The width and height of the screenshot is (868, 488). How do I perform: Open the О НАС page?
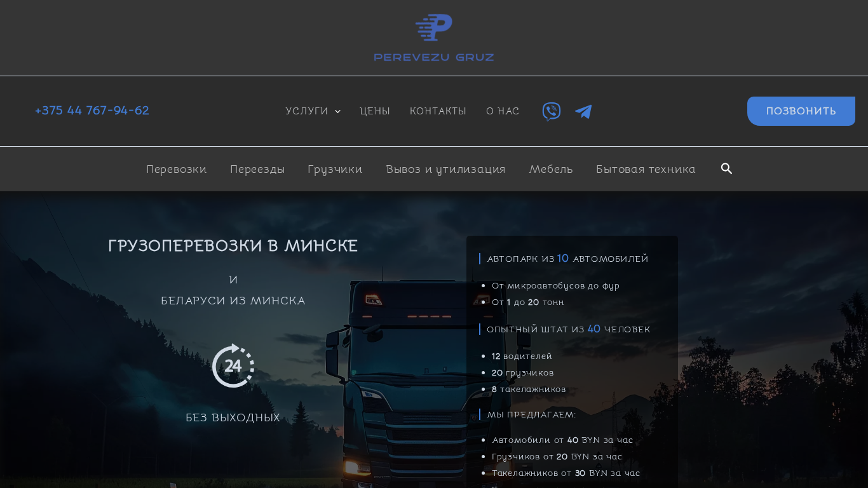tap(503, 111)
